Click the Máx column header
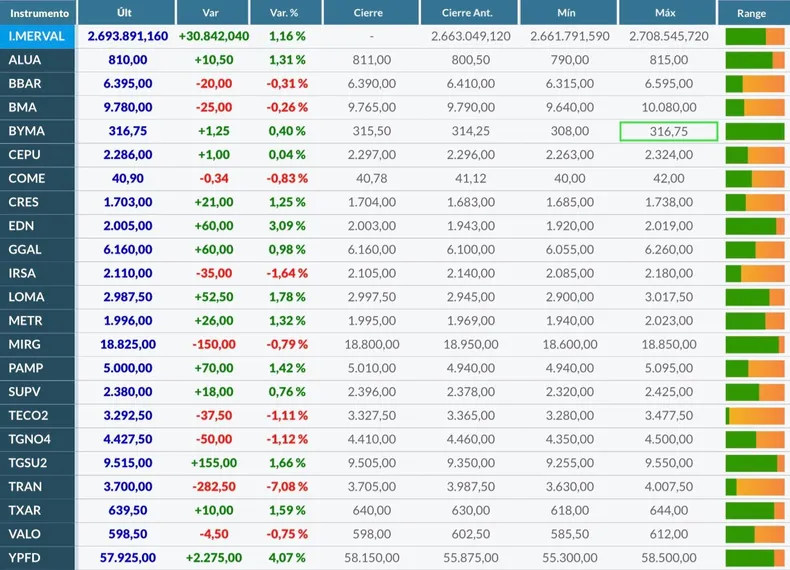 pos(666,14)
